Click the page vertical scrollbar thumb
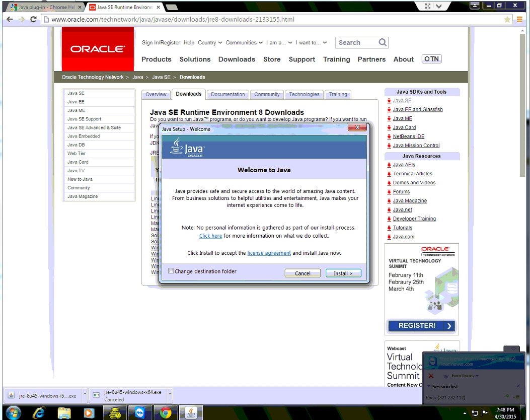 coord(522,105)
